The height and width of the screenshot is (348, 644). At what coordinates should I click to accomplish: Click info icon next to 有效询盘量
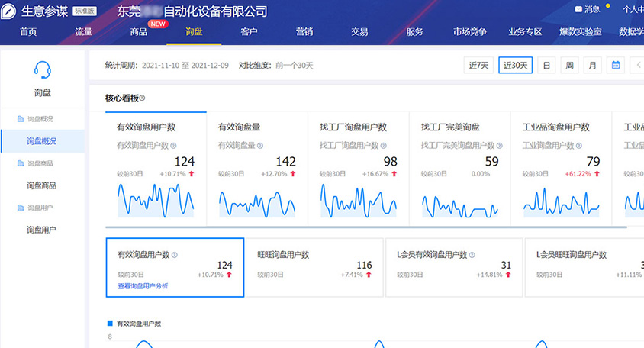[x=260, y=146]
